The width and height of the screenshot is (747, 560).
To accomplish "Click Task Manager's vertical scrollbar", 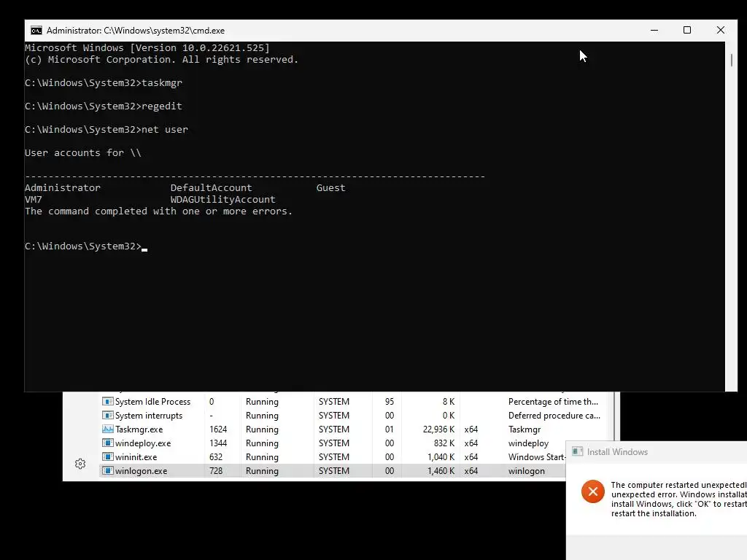I will point(614,416).
